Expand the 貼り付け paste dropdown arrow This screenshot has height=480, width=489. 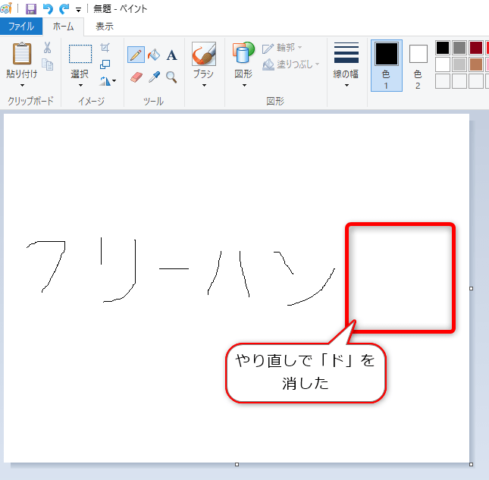(22, 85)
